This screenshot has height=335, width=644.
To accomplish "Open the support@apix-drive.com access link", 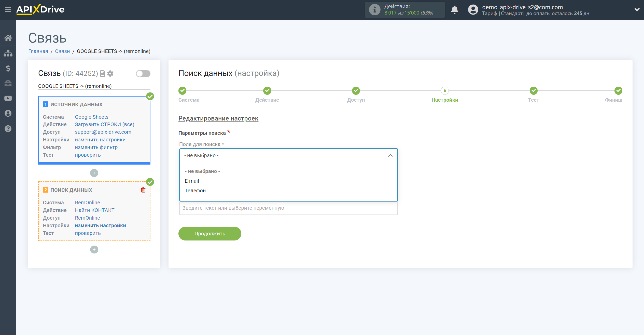I will point(103,132).
